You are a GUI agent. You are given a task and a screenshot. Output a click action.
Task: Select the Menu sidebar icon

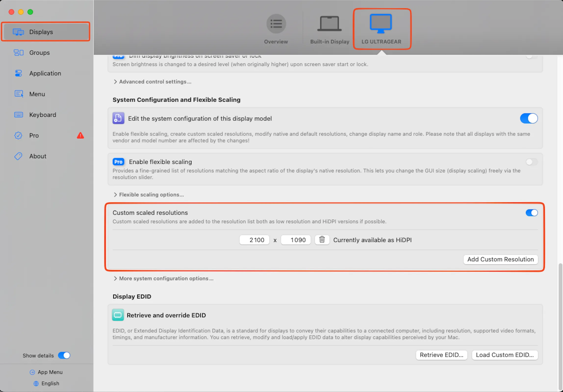19,94
